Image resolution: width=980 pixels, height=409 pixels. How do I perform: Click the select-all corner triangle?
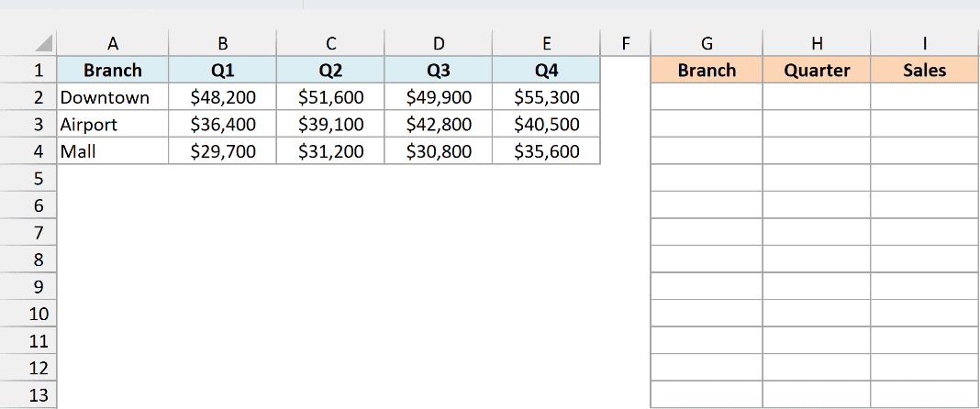[44, 44]
